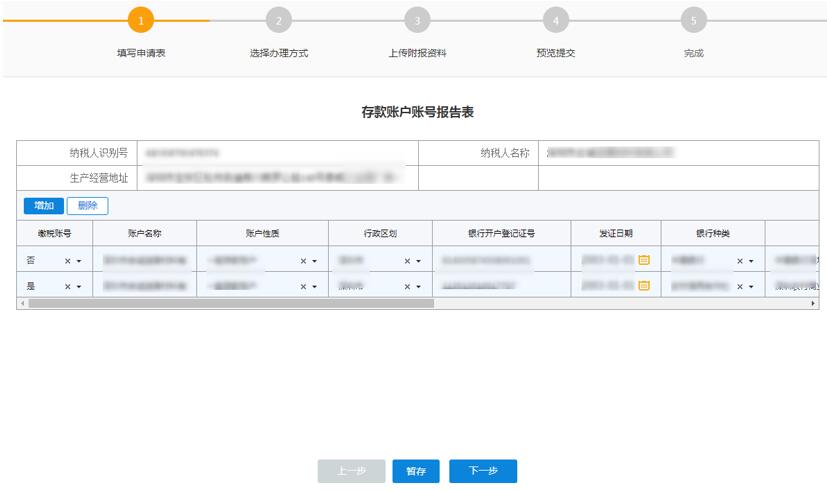Click the 上一步 button
The image size is (827, 491).
(x=351, y=471)
